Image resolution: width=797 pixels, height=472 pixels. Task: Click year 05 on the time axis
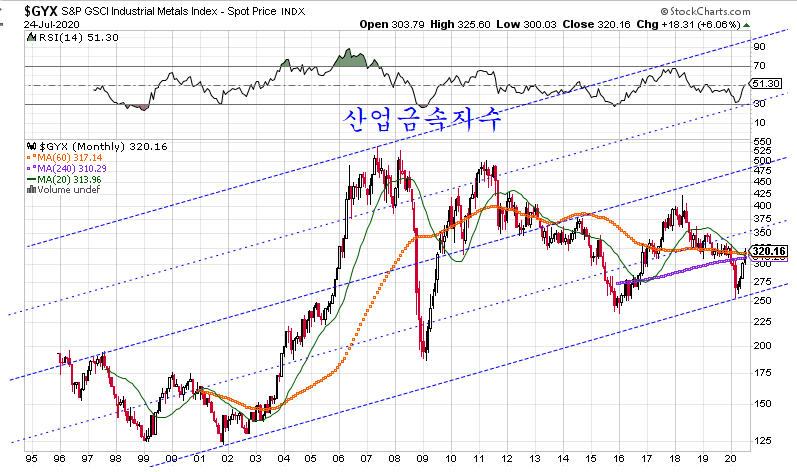pos(311,459)
